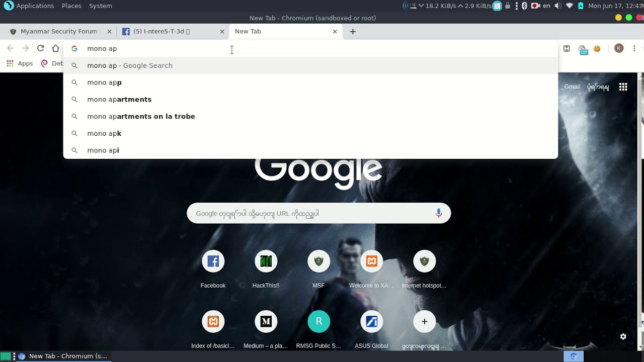This screenshot has width=644, height=362.
Task: Open the Applications menu
Action: pos(35,6)
